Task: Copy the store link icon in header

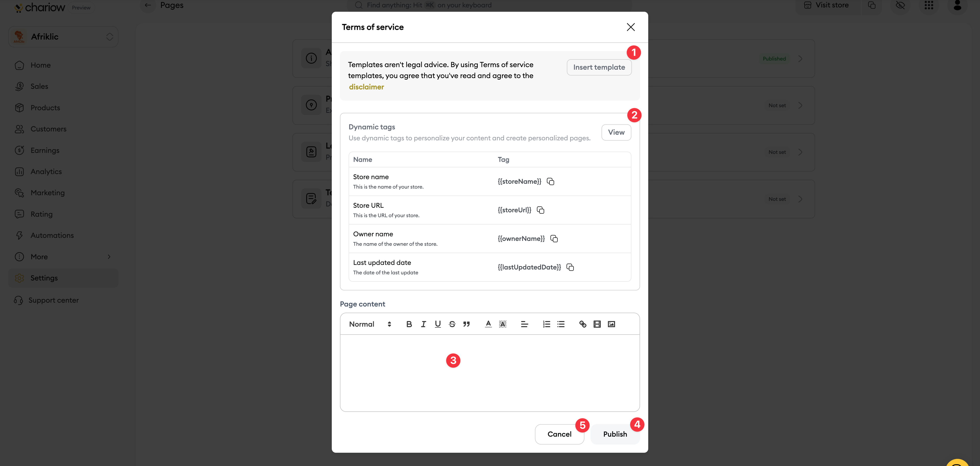Action: tap(872, 5)
